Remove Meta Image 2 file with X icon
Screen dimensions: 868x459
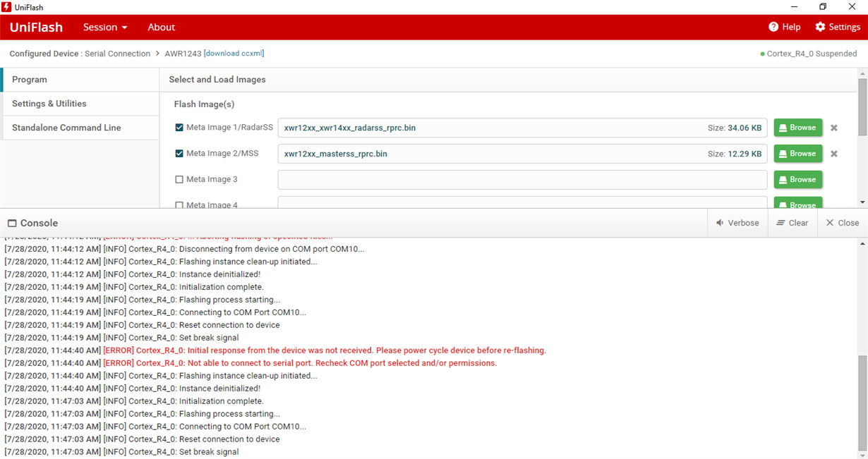tap(834, 154)
